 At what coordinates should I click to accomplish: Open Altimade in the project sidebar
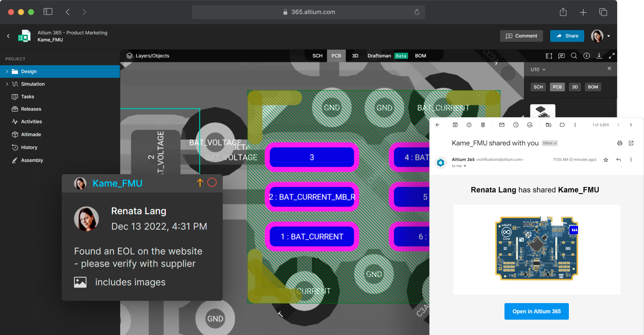pyautogui.click(x=31, y=134)
